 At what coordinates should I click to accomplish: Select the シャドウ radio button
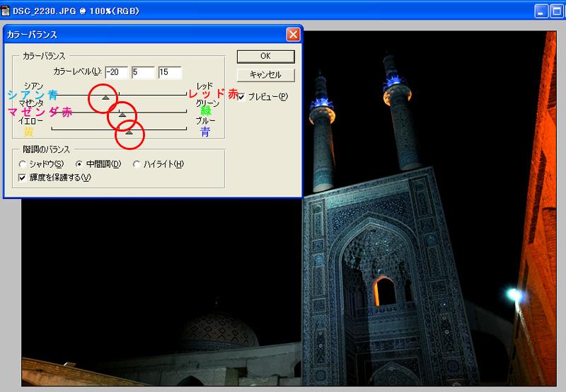[x=23, y=164]
